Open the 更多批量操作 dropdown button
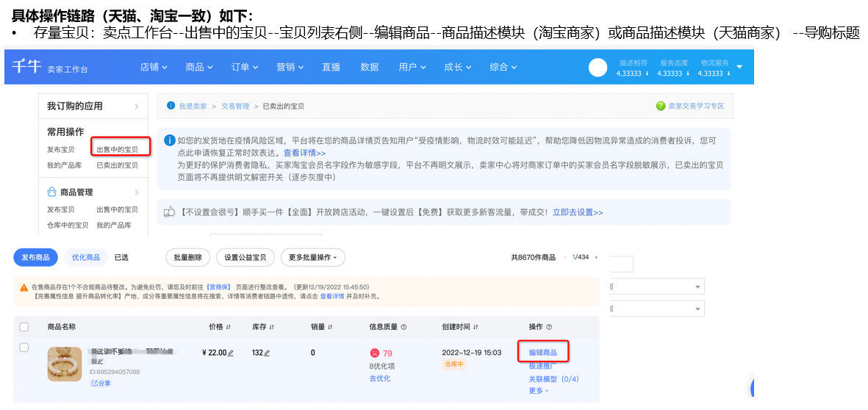868x410 pixels. click(x=313, y=257)
